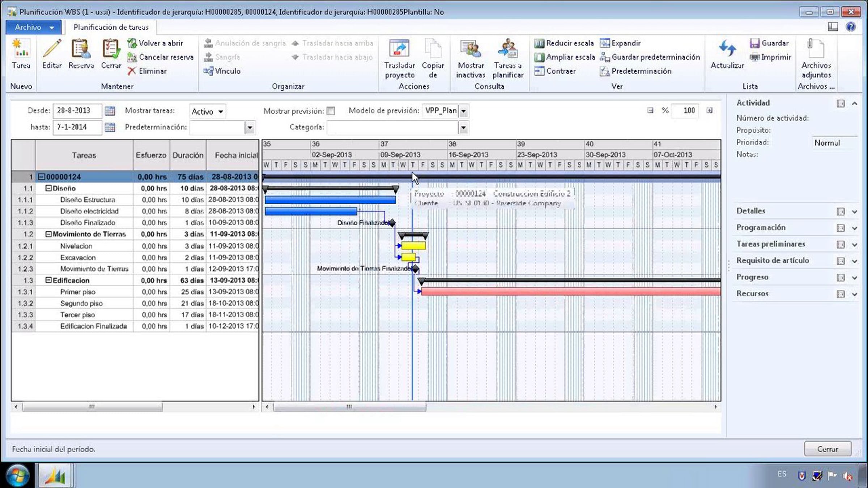868x488 pixels.
Task: Collapse the Diseño task group
Action: click(48, 188)
